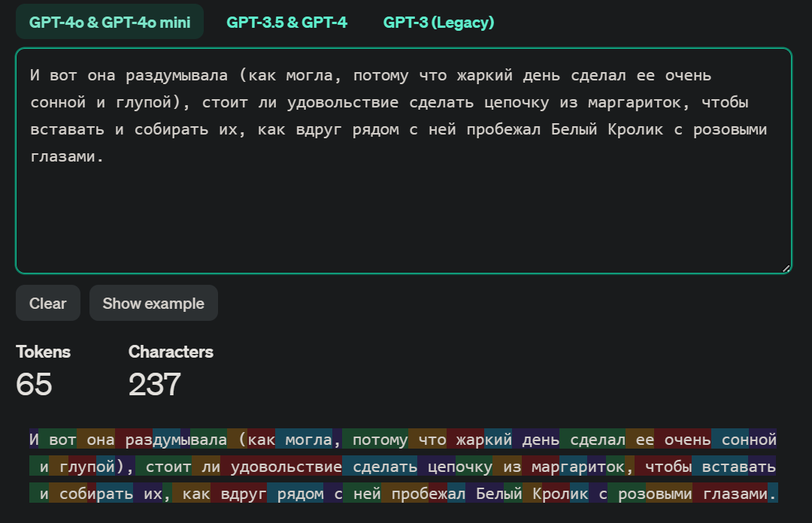Click the textarea resize handle corner
This screenshot has height=523, width=812.
pos(786,268)
